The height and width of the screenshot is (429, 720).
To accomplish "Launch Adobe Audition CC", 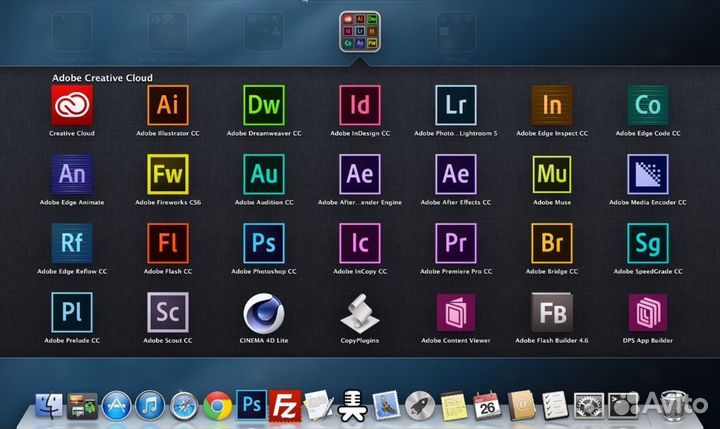I will [264, 175].
